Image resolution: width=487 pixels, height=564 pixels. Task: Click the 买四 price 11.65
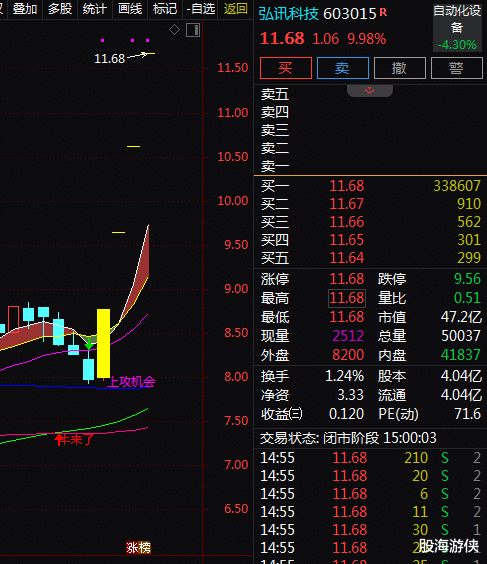pos(347,240)
